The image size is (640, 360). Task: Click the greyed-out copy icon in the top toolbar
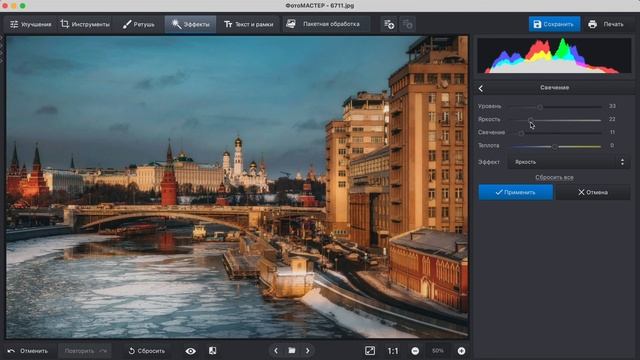tap(407, 24)
